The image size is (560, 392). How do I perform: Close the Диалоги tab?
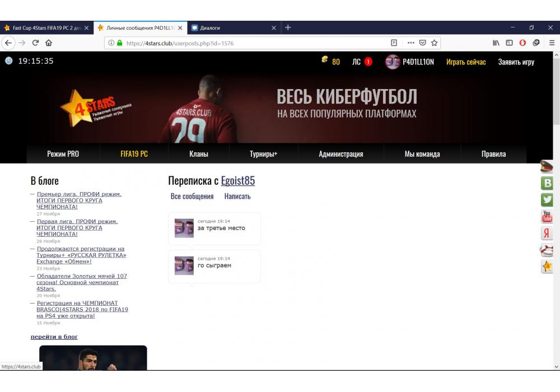click(x=274, y=28)
